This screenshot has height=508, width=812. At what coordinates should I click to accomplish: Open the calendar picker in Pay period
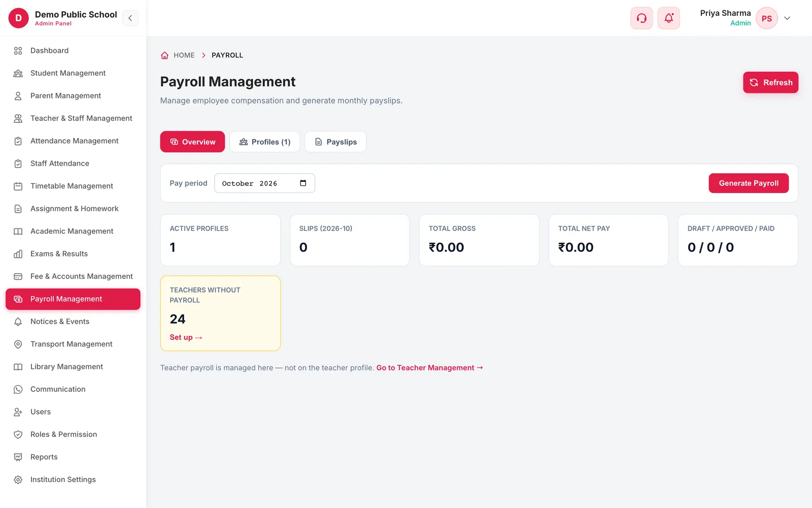click(303, 183)
